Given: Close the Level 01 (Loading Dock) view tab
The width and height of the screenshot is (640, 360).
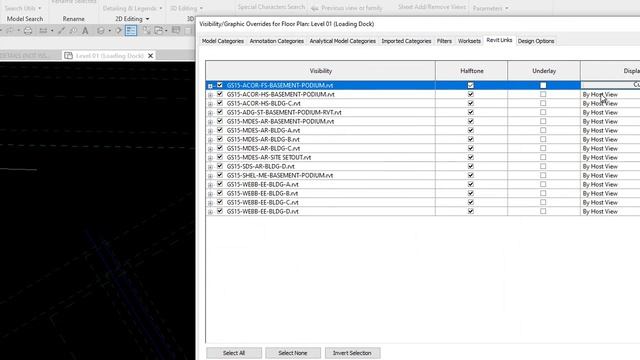Looking at the screenshot, I should (150, 56).
